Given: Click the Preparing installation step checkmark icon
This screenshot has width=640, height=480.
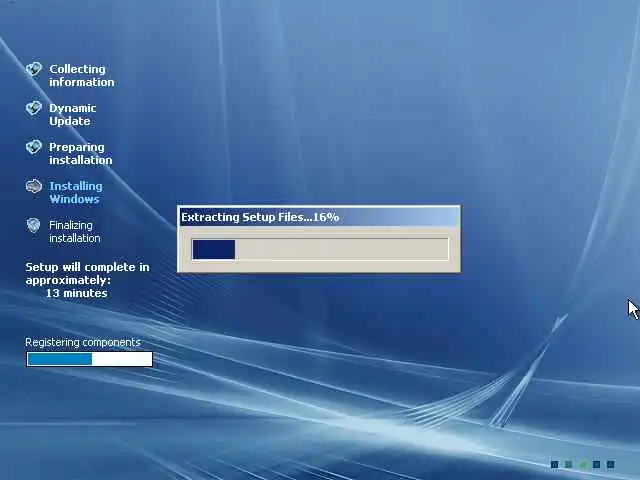Looking at the screenshot, I should (x=34, y=147).
